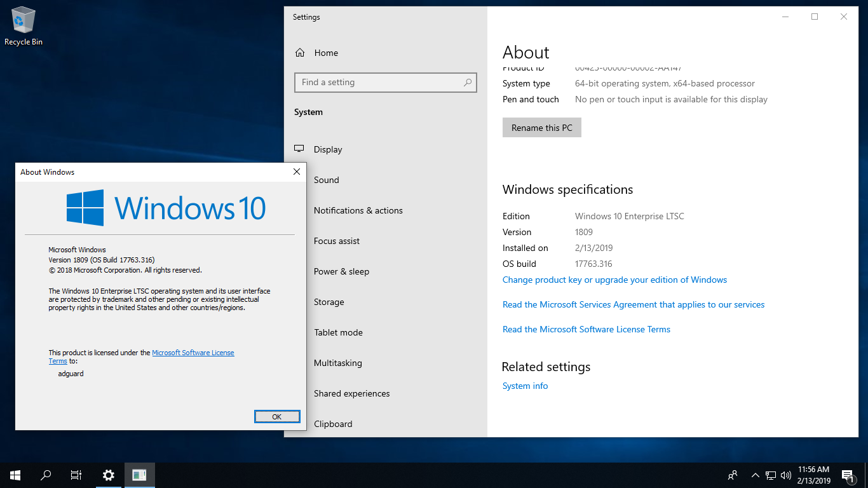Close the Settings window
This screenshot has width=868, height=488.
(x=844, y=17)
